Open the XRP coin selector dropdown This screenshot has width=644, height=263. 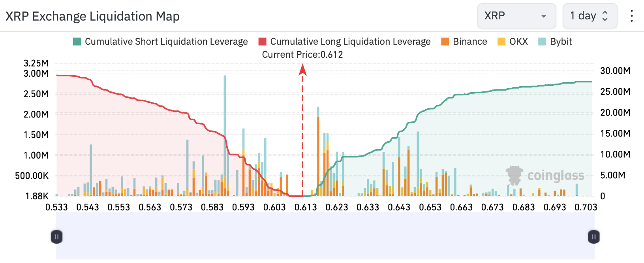pyautogui.click(x=516, y=16)
